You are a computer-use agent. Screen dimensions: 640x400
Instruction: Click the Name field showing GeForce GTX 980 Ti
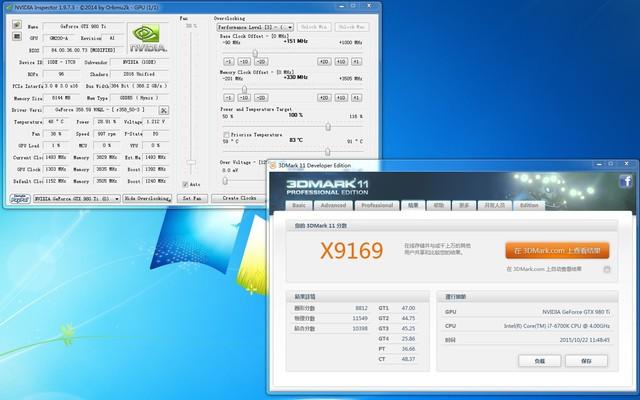point(83,27)
